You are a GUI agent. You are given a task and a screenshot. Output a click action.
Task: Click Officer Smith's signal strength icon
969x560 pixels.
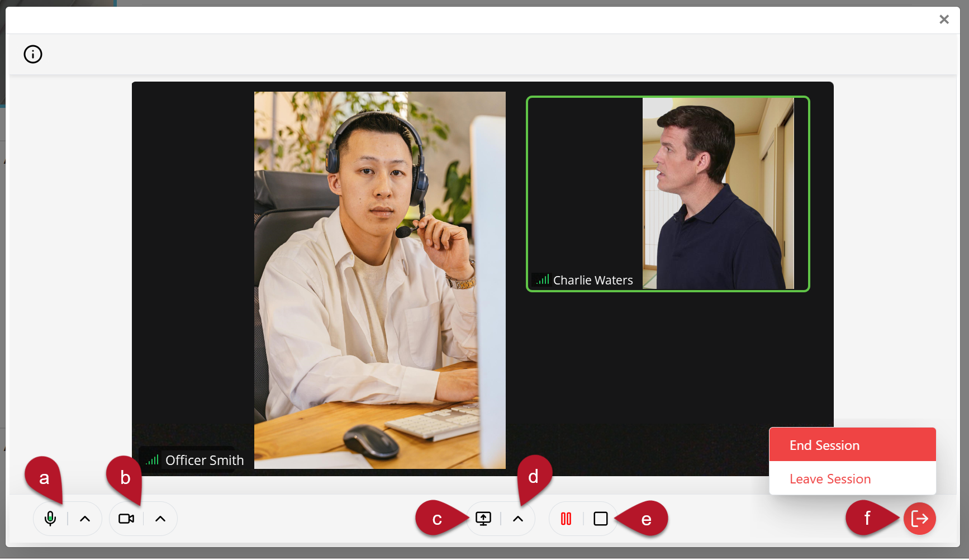pyautogui.click(x=152, y=460)
